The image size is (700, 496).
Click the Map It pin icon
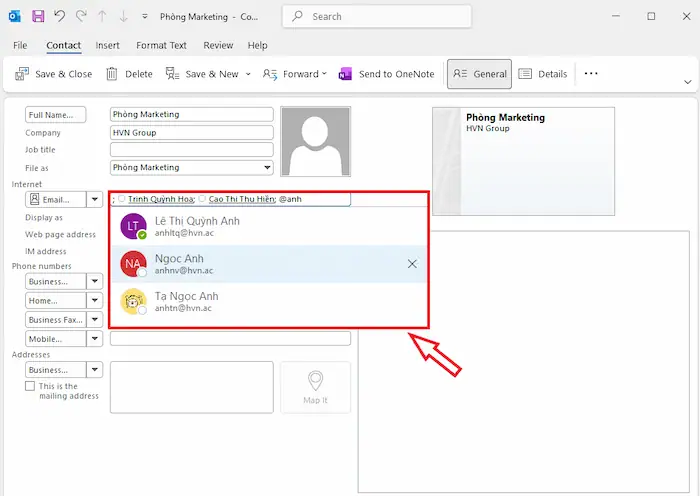click(315, 383)
